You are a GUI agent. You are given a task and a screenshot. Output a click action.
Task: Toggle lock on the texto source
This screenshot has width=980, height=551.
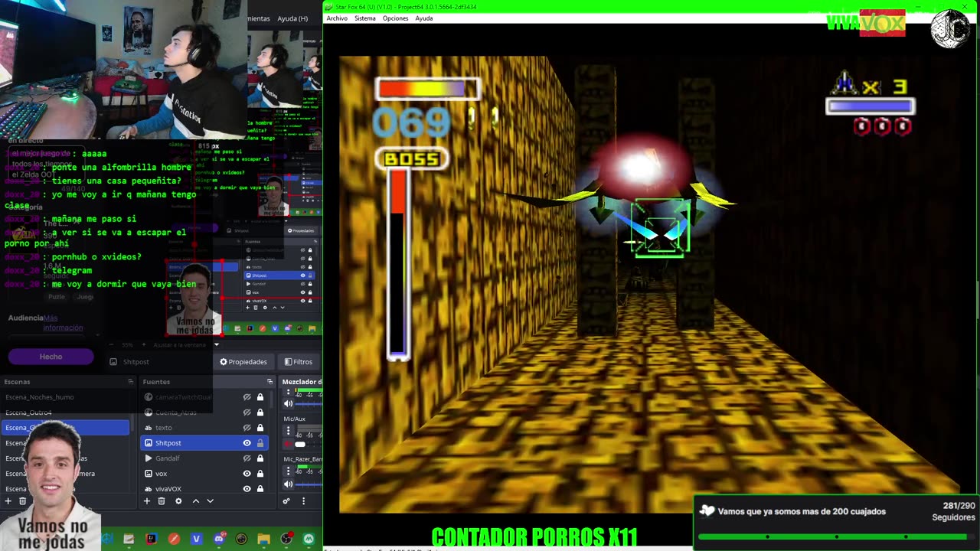tap(260, 428)
